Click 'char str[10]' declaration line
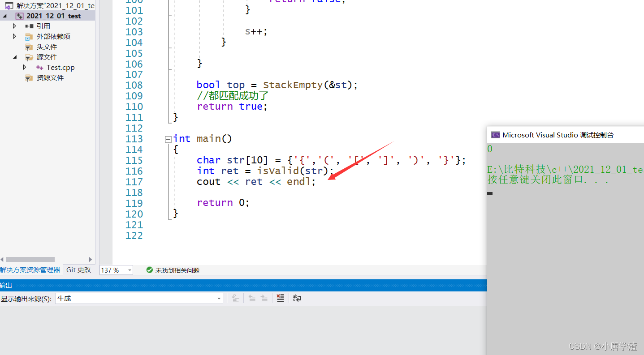Screen dimensions: 644x355 (331, 160)
